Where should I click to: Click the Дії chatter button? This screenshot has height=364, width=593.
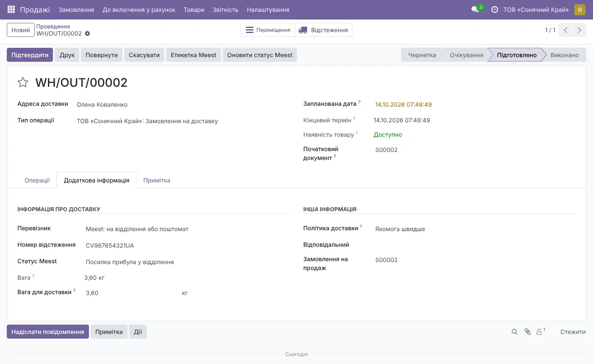coord(138,332)
